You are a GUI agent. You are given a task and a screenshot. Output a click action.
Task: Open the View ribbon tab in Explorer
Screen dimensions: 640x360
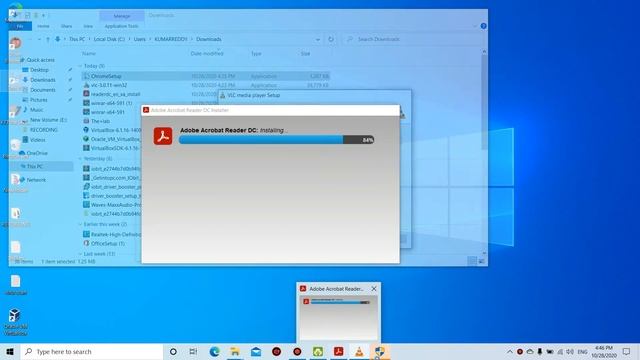[88, 26]
